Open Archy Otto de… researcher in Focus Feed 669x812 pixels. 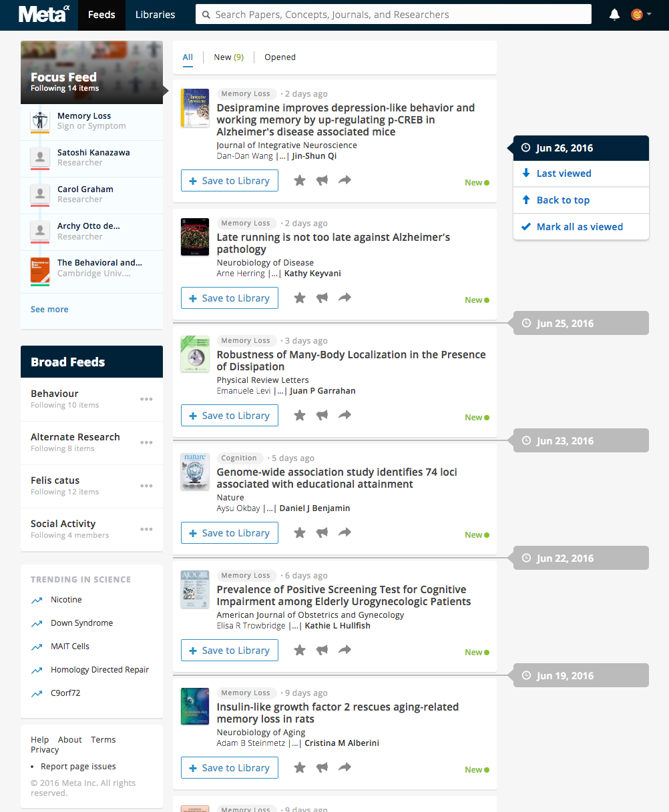(91, 231)
